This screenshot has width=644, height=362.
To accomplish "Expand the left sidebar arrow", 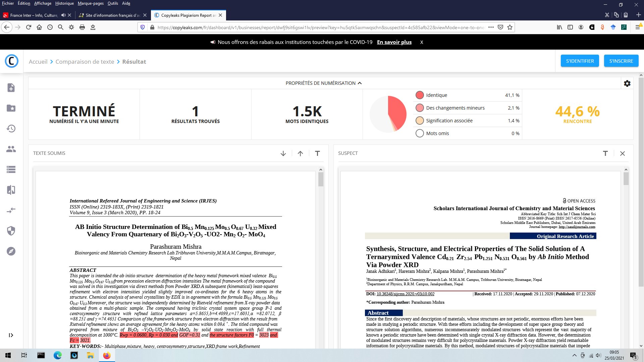I will tap(11, 335).
